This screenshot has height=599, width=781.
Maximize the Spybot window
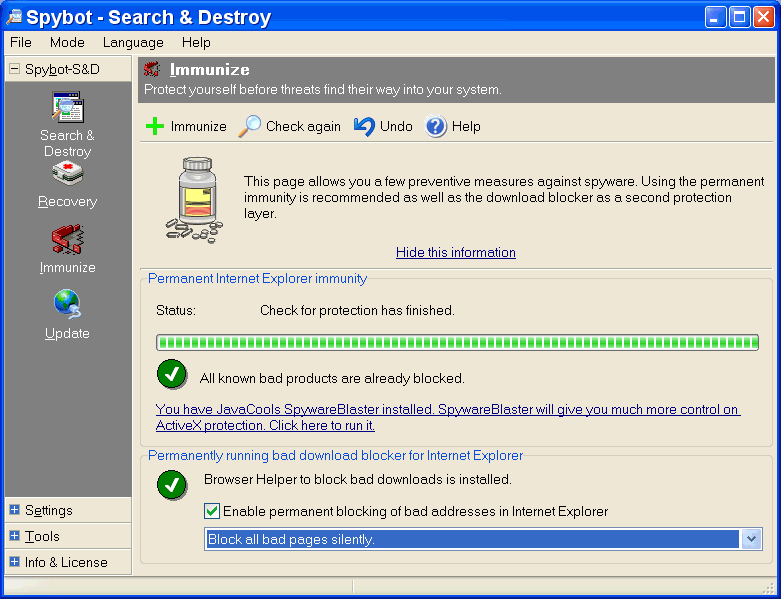click(740, 17)
